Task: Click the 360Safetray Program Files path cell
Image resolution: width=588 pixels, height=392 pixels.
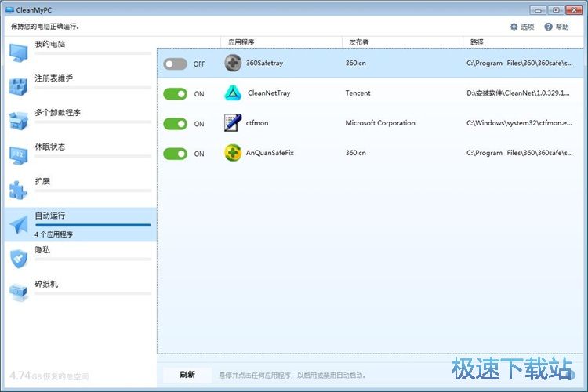Action: pos(520,63)
